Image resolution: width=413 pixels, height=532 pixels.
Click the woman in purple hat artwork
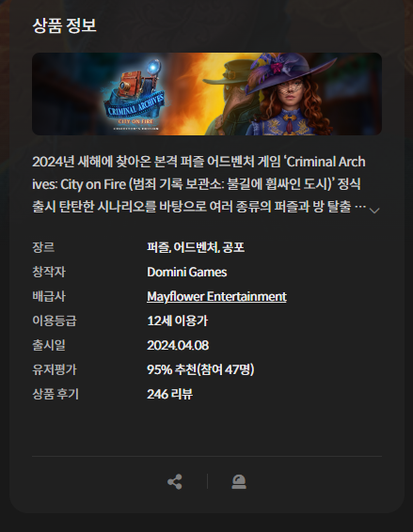pyautogui.click(x=289, y=94)
